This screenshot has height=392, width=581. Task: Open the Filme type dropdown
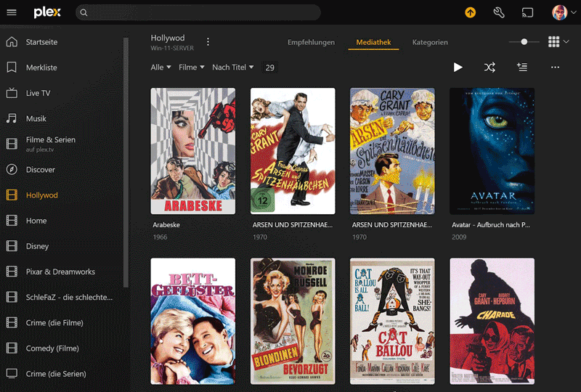click(192, 67)
